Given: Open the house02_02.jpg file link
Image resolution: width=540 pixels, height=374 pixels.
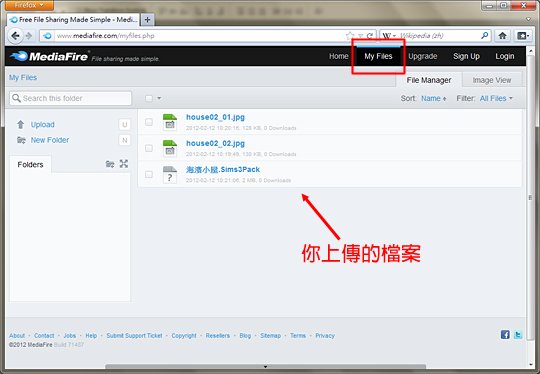Looking at the screenshot, I should coord(215,143).
